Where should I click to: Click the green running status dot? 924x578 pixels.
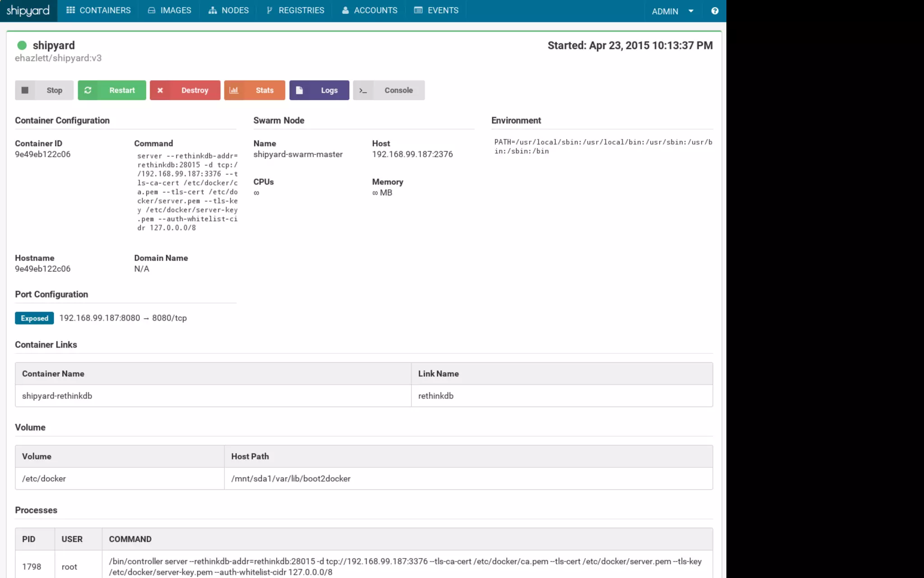22,45
